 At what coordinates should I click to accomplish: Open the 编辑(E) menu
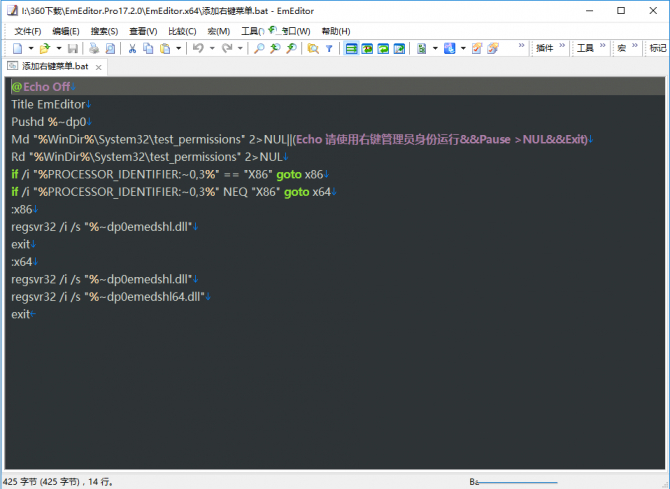coord(66,31)
